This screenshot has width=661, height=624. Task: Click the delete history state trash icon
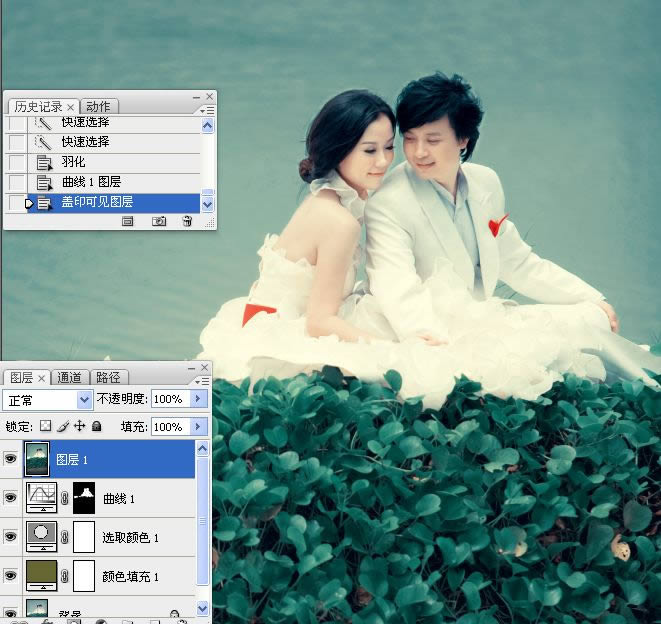pyautogui.click(x=186, y=221)
